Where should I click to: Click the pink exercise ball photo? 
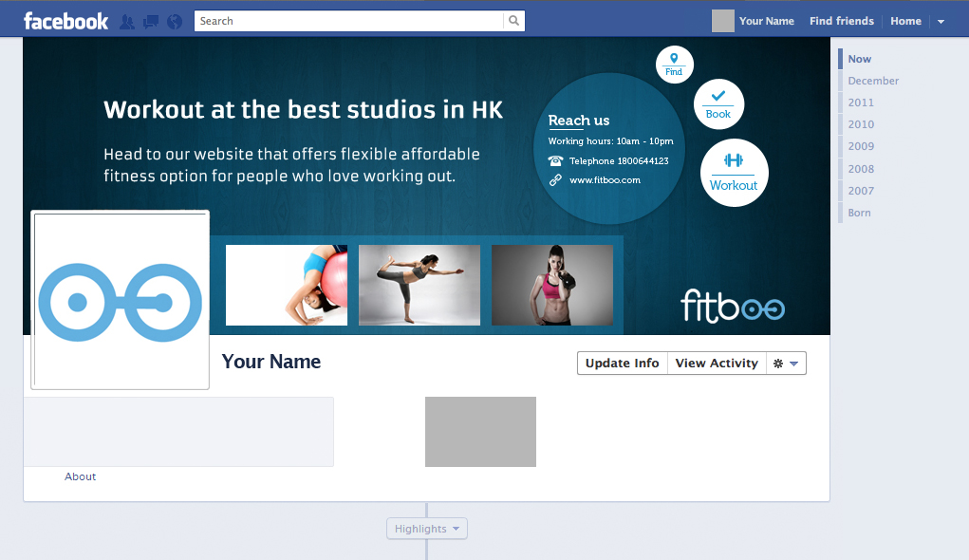coord(287,285)
